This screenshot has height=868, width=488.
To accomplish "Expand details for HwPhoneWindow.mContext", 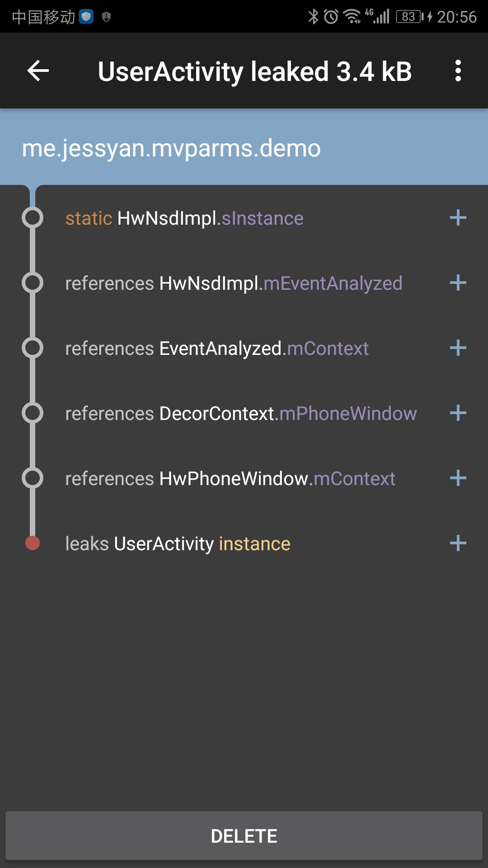I will tap(458, 478).
